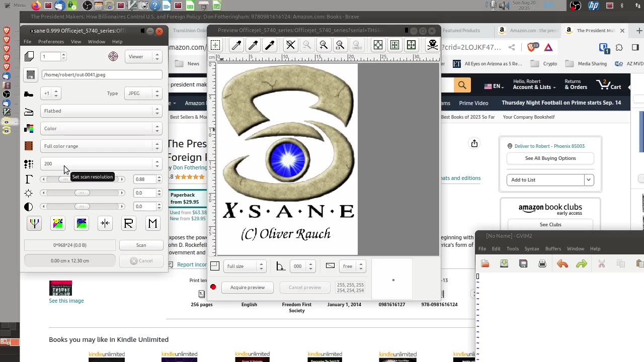The image size is (644, 362).
Task: Pick black point with the black pipette
Action: pos(270,45)
